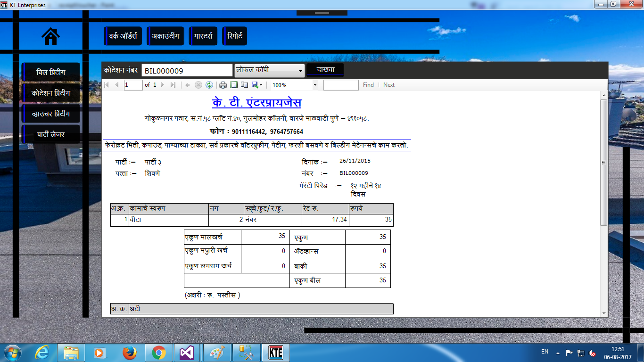Open Firefox from the taskbar

coord(129,353)
